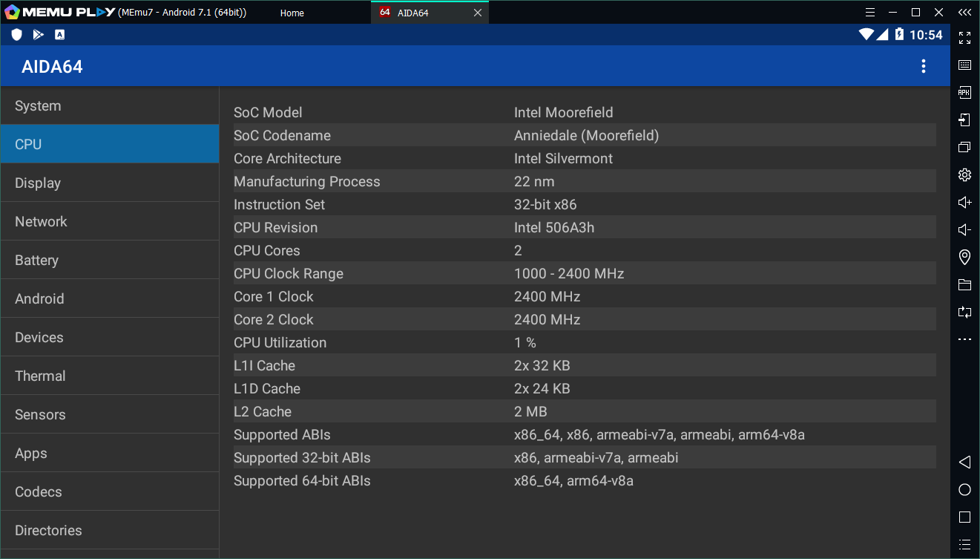Click the '22 nm' manufacturing process value
Image resolution: width=980 pixels, height=559 pixels.
[534, 181]
